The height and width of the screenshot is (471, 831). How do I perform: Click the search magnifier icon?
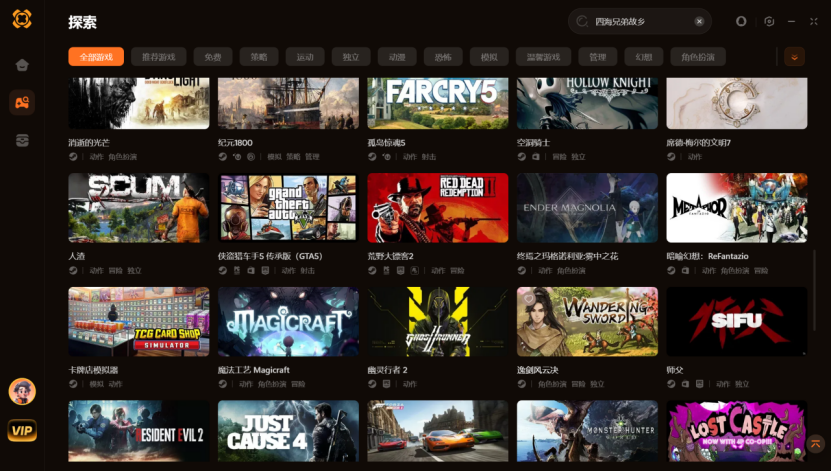tap(582, 21)
